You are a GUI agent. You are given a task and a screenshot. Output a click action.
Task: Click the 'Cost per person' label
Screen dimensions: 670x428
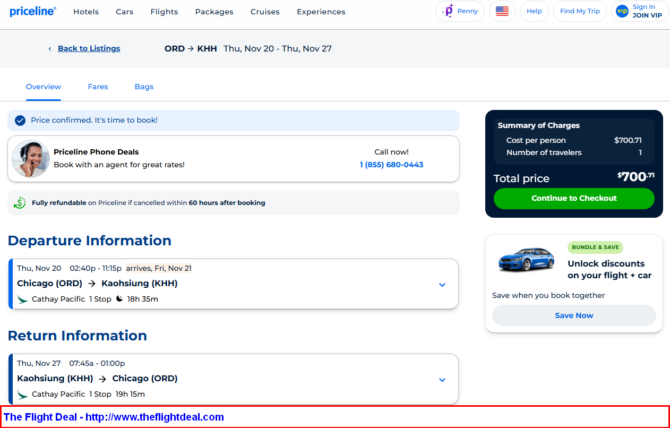tap(536, 141)
